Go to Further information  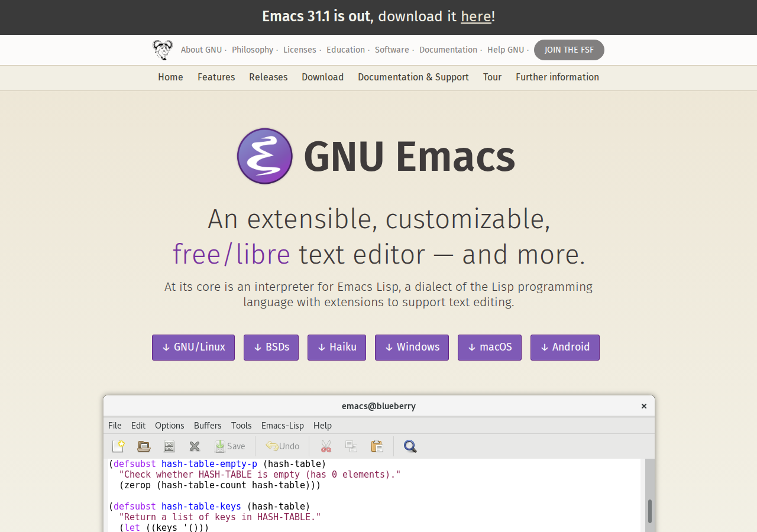pos(557,77)
